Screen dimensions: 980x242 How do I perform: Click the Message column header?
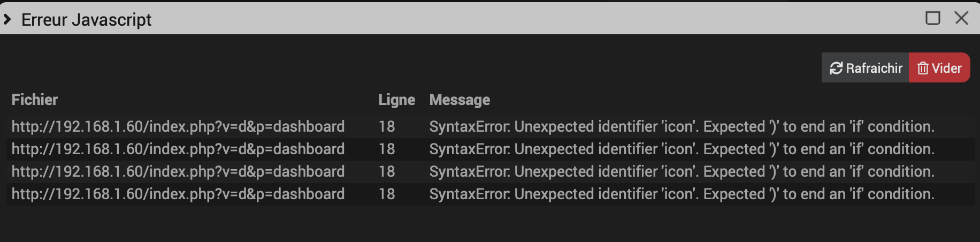tap(460, 100)
